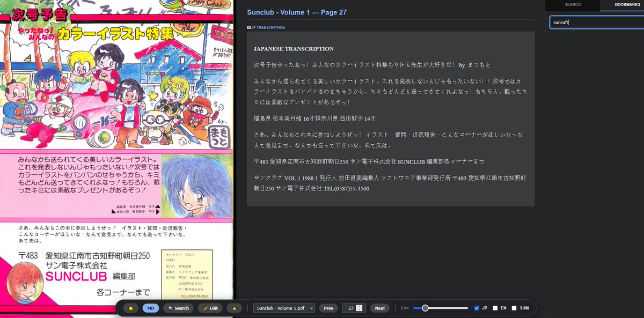Enable the SUM summary checkbox

(x=514, y=308)
